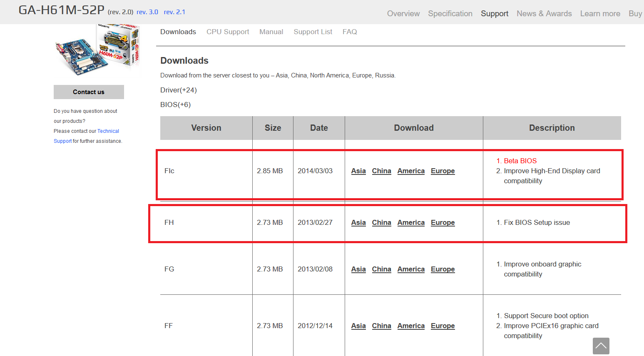Click the 2.85 MB size cell

[x=270, y=171]
